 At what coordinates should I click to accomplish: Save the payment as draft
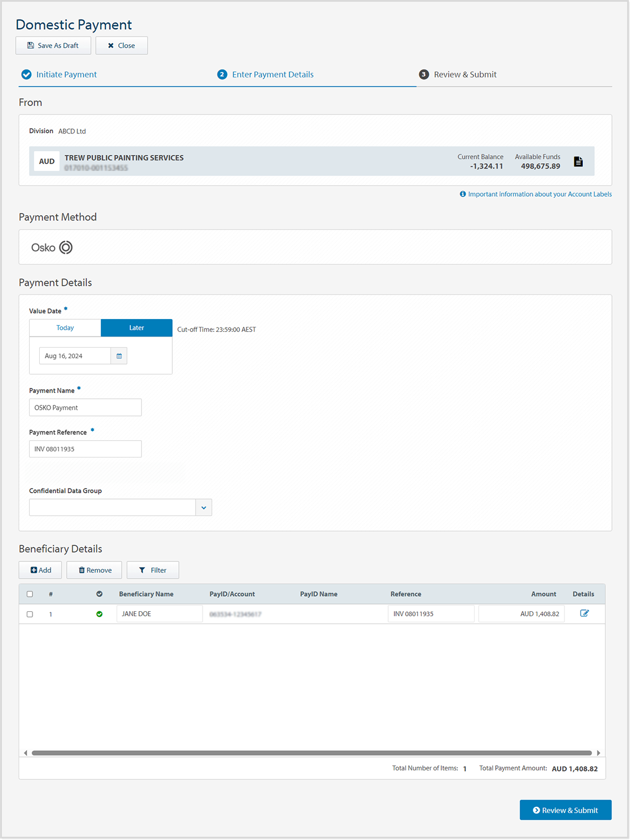53,45
